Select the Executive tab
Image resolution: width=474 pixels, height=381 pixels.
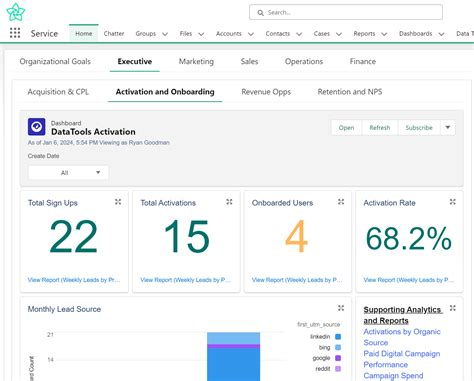[x=135, y=61]
